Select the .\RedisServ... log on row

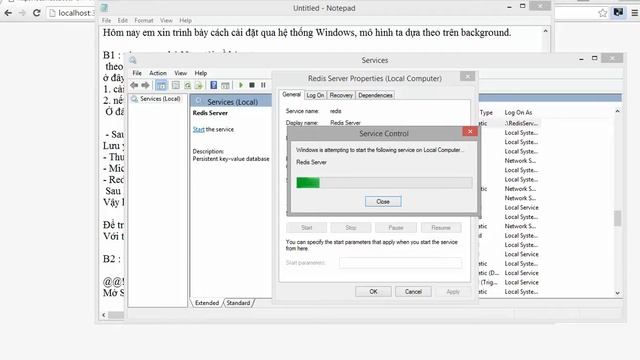(x=521, y=123)
